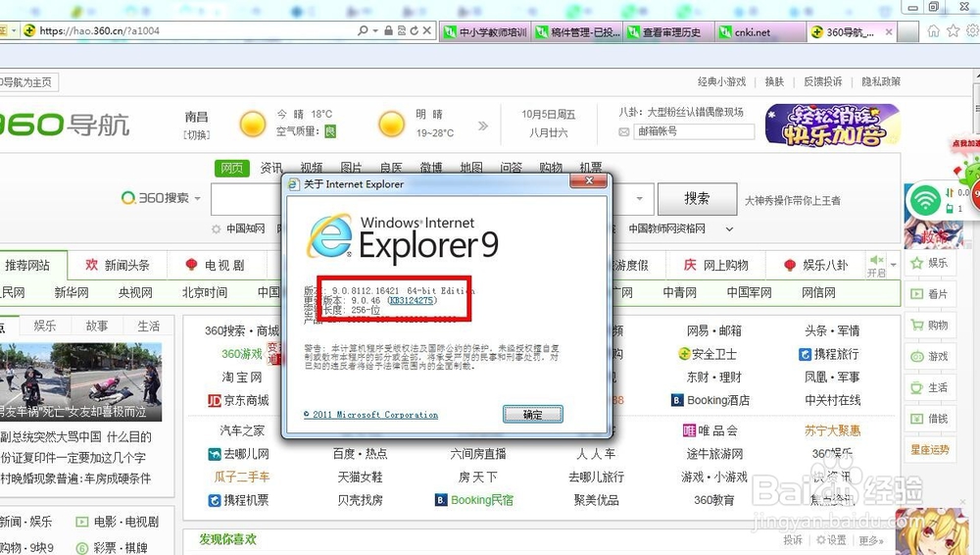Screen dimensions: 980x555
Task: Open 中国知网 quick link
Action: [245, 229]
